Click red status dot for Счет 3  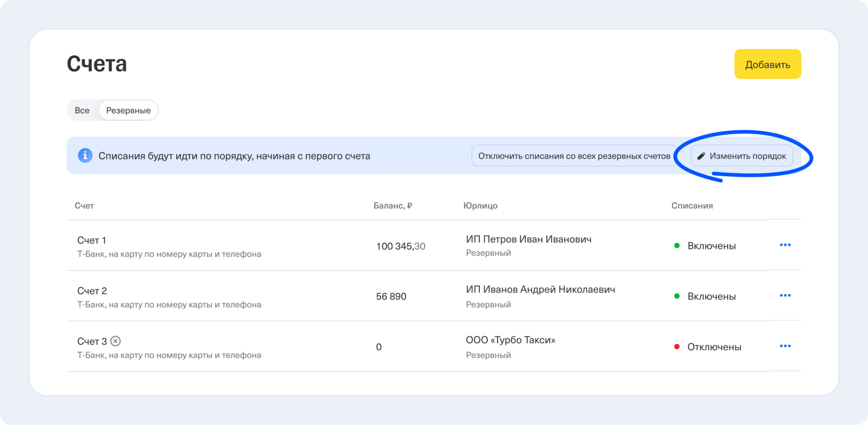point(677,347)
